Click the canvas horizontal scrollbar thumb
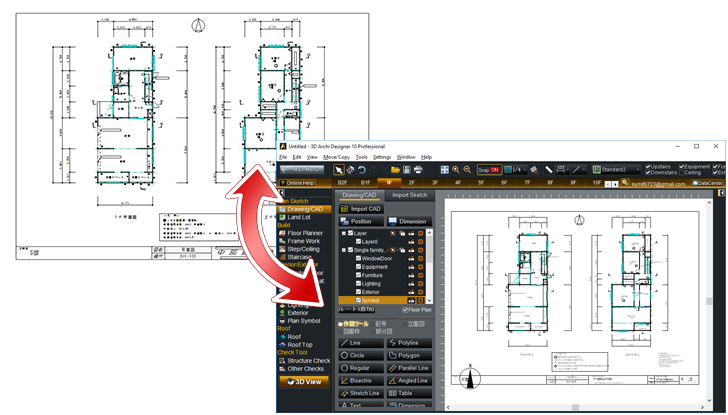 pyautogui.click(x=575, y=407)
